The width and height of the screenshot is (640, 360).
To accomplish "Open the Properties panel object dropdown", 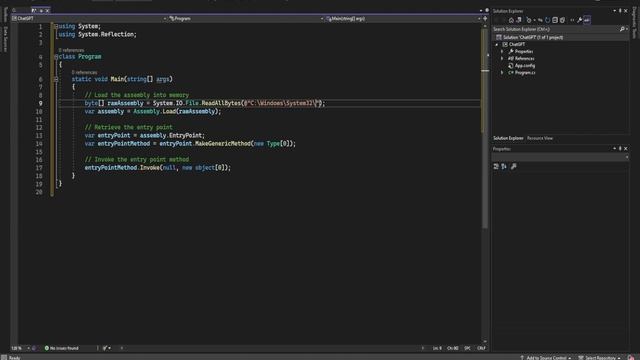I will [x=627, y=157].
